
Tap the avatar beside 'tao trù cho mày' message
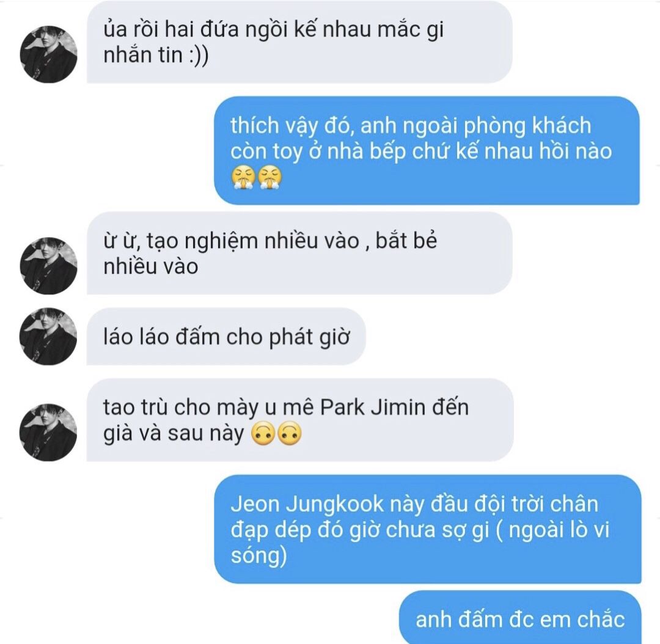point(48,432)
